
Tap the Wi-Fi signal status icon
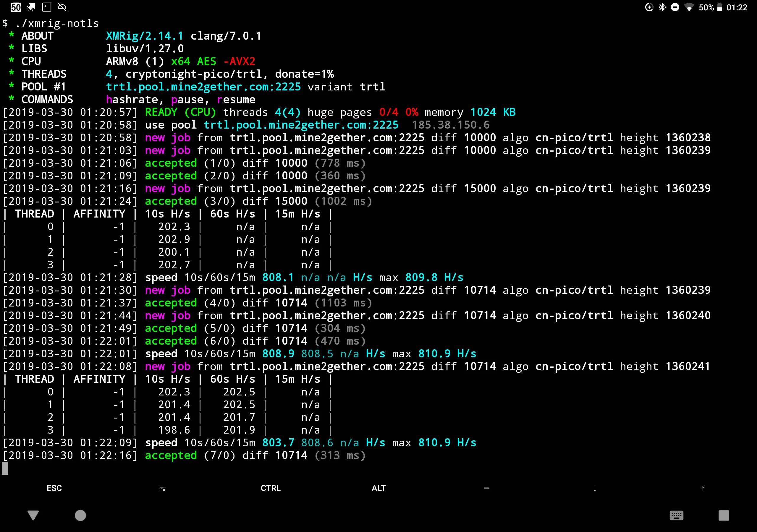[x=689, y=7]
